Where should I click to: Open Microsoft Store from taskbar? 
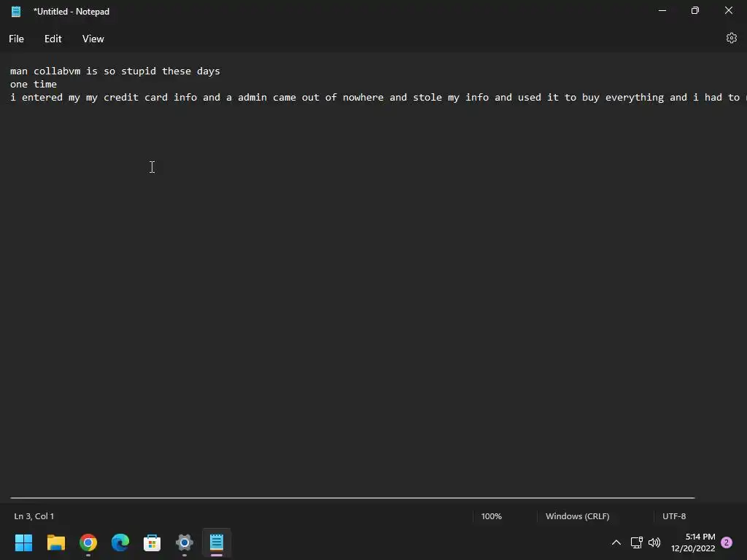pos(152,542)
